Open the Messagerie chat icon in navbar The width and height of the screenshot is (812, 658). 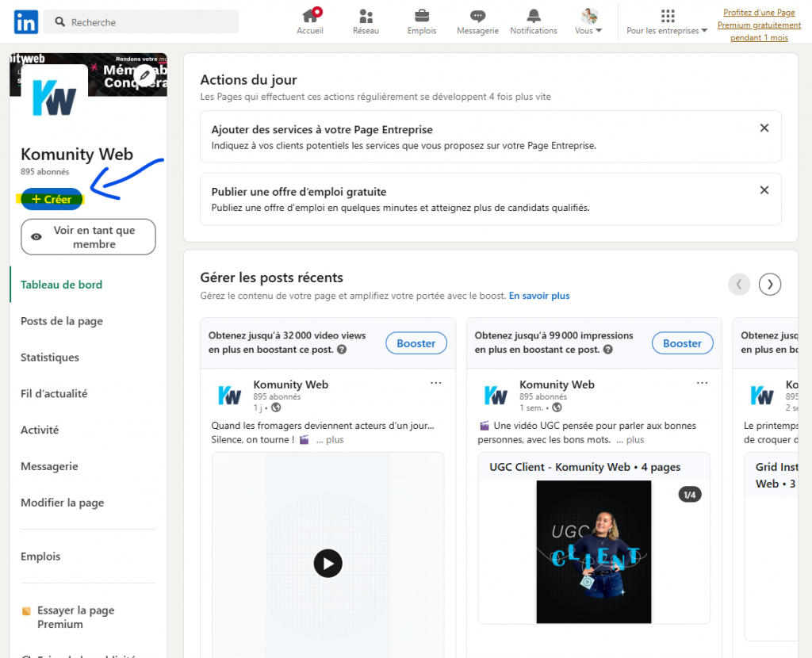tap(477, 16)
